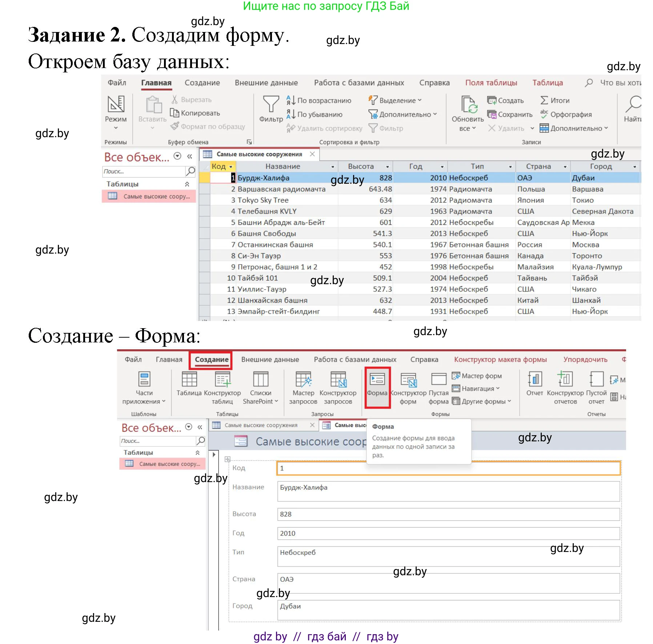The width and height of the screenshot is (653, 644).
Task: Open the Название column filter dropdown
Action: pyautogui.click(x=332, y=167)
